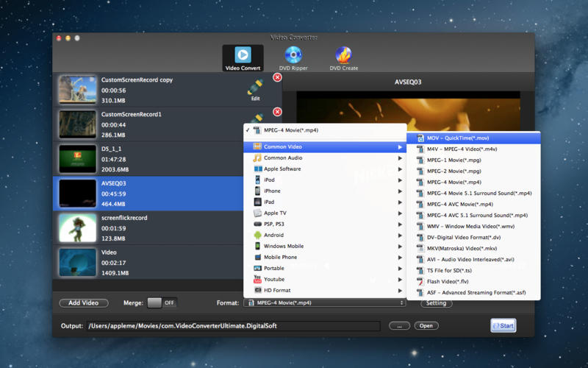Remove CustomScreenRecord1 from the list
Screen dimensions: 588x368
pyautogui.click(x=277, y=112)
